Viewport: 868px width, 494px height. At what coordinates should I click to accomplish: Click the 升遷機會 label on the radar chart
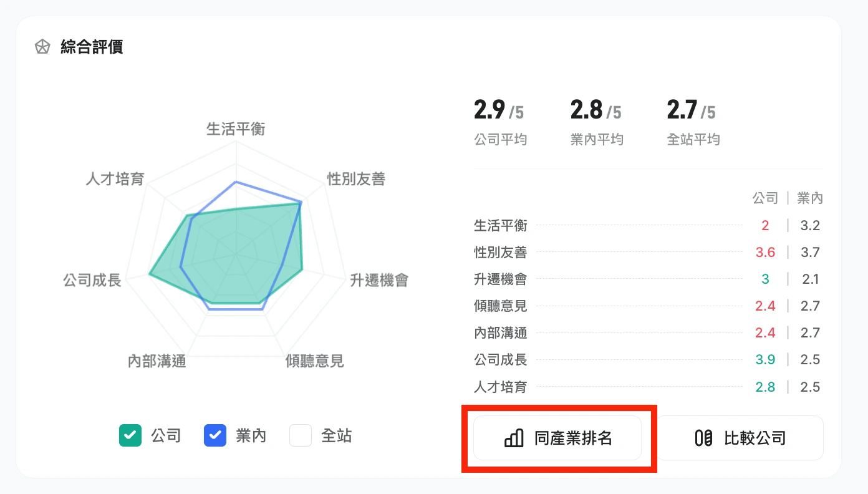click(379, 280)
